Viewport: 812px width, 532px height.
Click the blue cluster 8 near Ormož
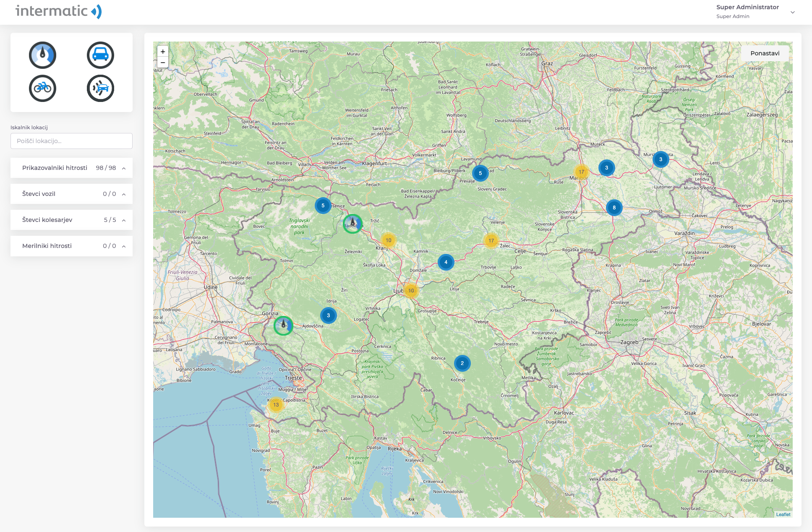(x=614, y=208)
